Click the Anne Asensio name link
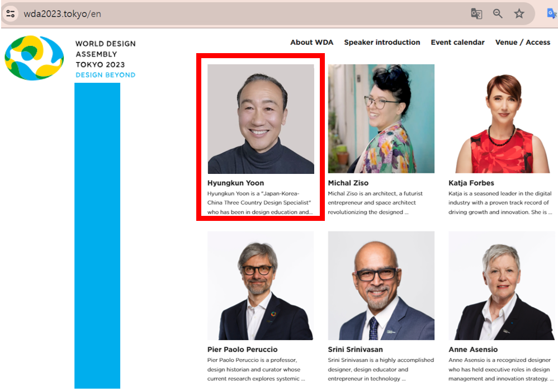Screen dimensions: 558x392 click(x=473, y=350)
